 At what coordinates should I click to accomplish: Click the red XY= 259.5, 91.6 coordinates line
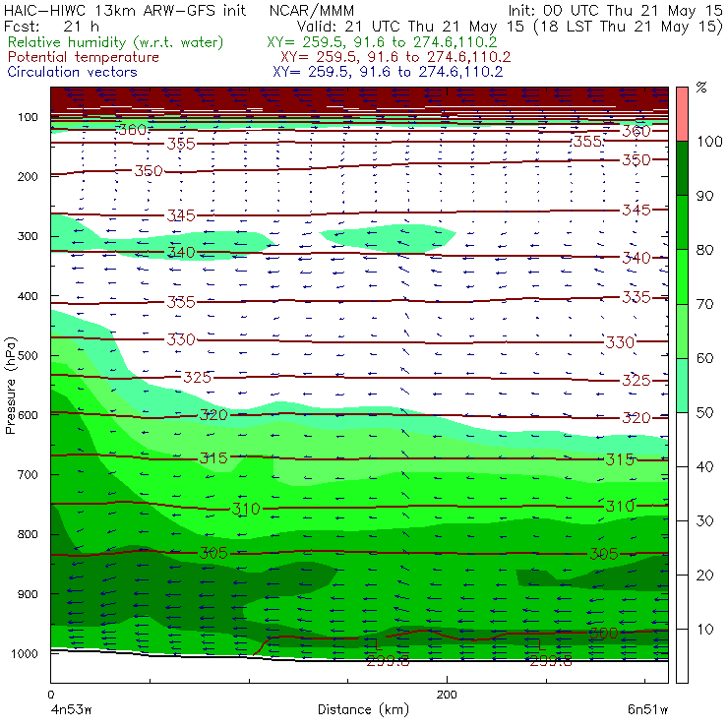point(395,57)
